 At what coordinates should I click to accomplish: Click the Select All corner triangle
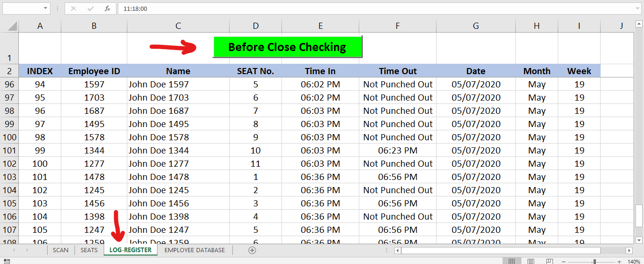click(x=12, y=26)
